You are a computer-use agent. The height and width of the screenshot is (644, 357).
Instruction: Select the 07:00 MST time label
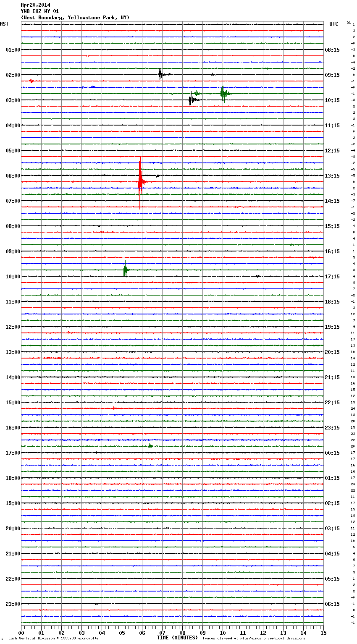pyautogui.click(x=13, y=201)
